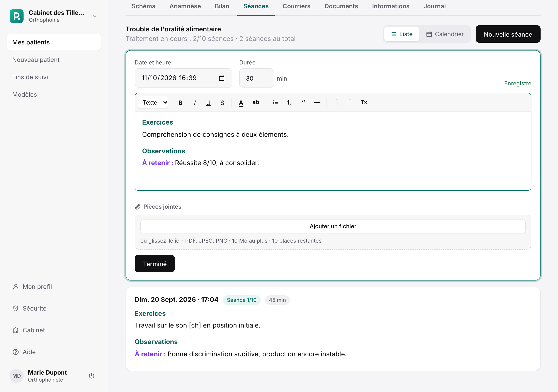Open the date picker calendar icon
The image size is (558, 392).
coord(222,78)
